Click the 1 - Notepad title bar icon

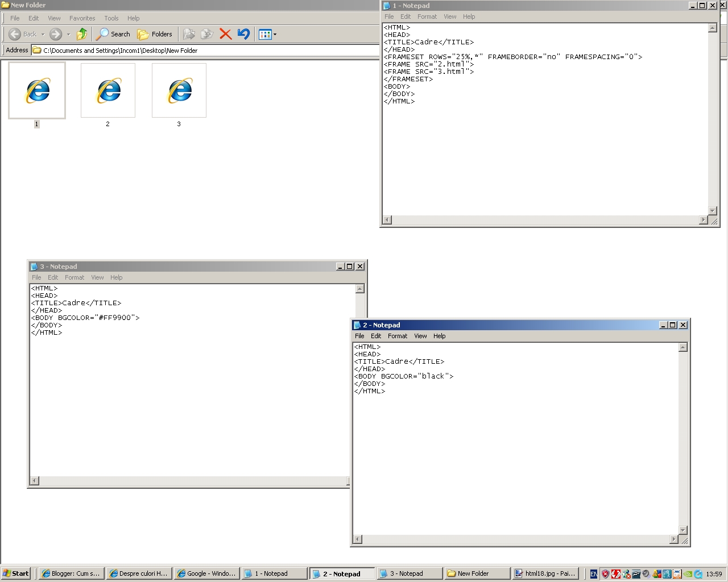pyautogui.click(x=387, y=6)
